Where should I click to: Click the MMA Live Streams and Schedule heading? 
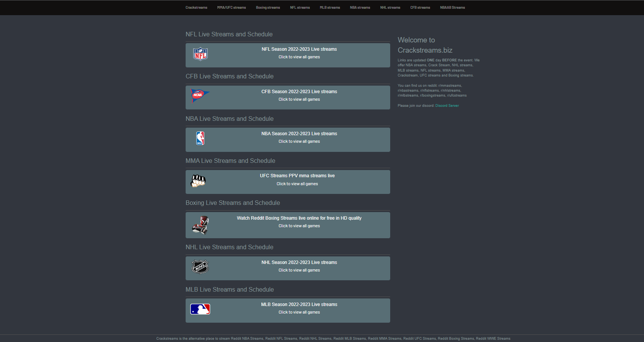(x=230, y=161)
